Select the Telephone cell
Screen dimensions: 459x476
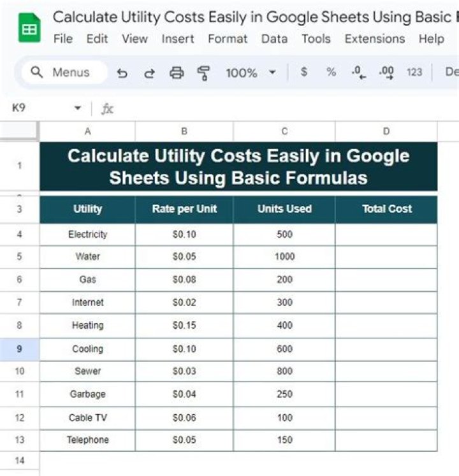coord(87,440)
